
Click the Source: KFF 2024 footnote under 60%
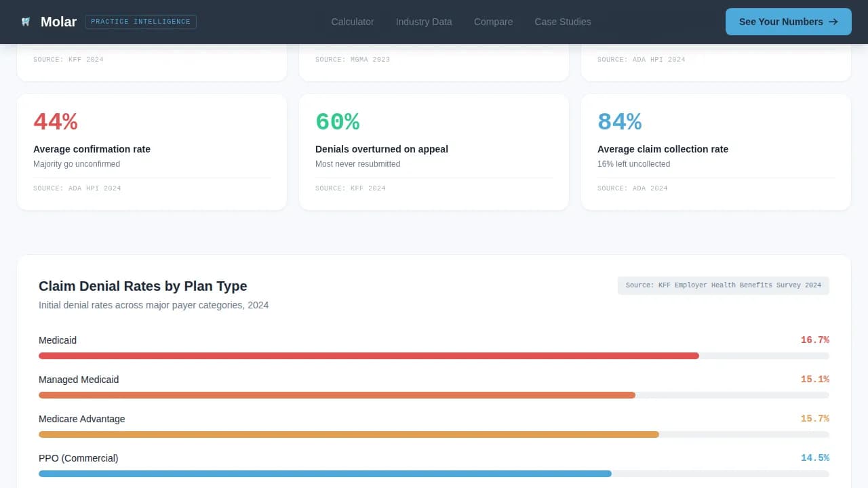(351, 188)
